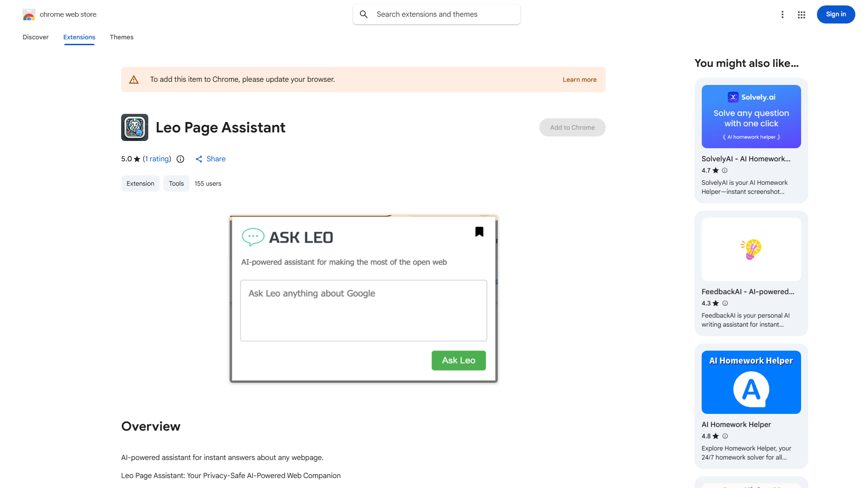Click the Extension category tag

140,183
